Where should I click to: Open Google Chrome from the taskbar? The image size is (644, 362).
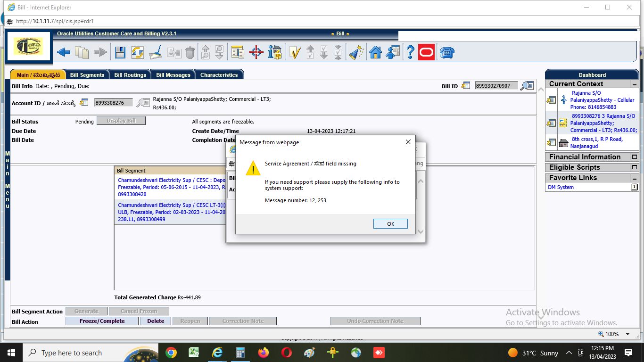(171, 353)
